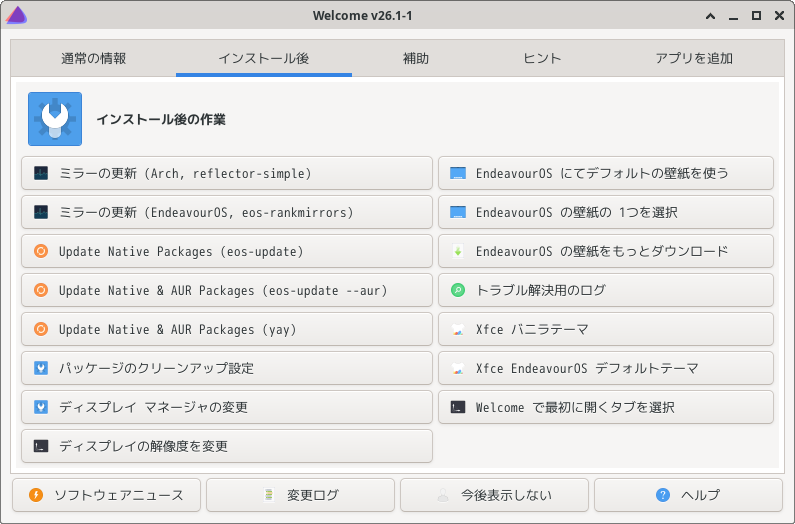Click the download icon beside 壁紙をもっとダウンロード

pos(458,251)
